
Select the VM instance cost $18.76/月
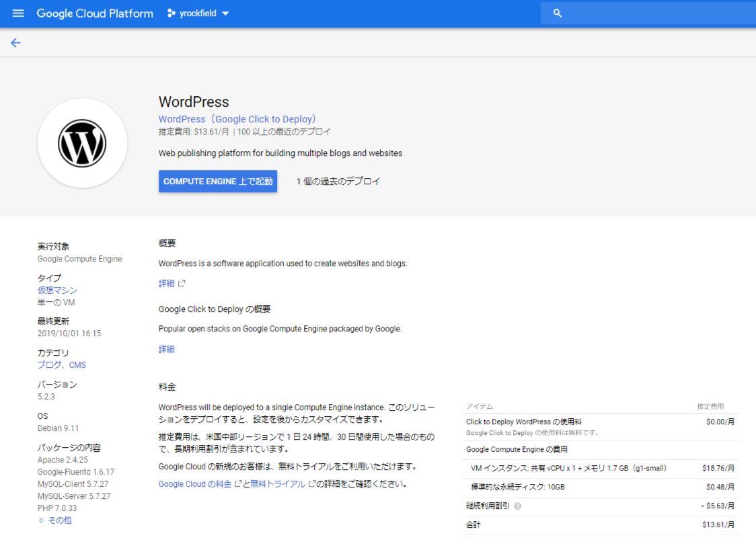(x=718, y=468)
